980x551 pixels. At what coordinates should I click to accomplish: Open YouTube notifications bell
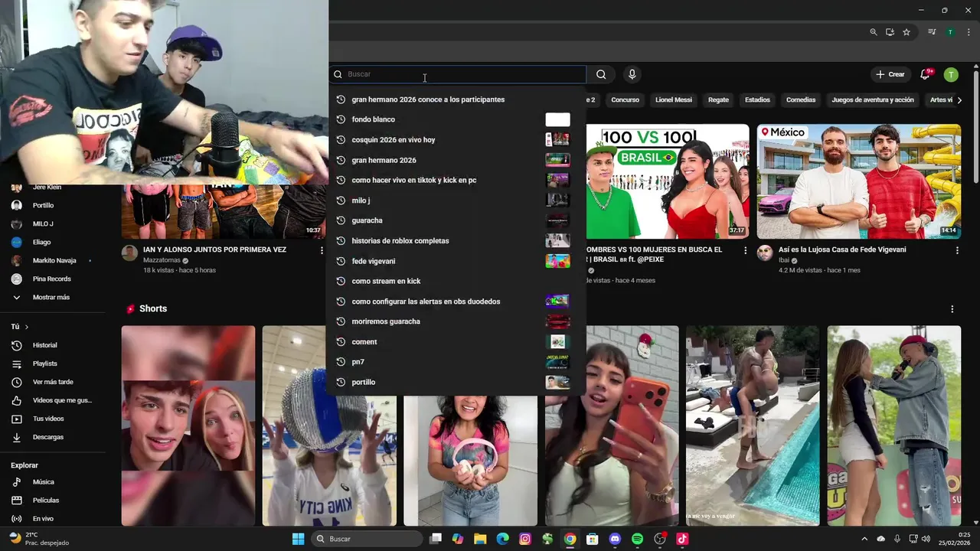[x=926, y=74]
